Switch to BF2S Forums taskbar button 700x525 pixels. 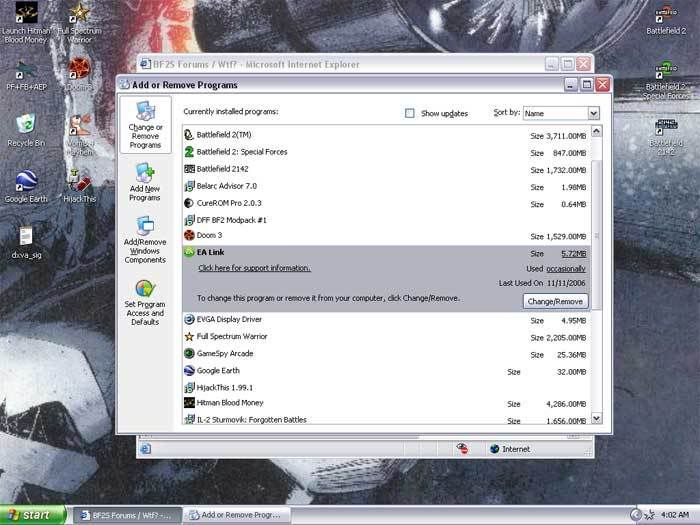click(127, 515)
